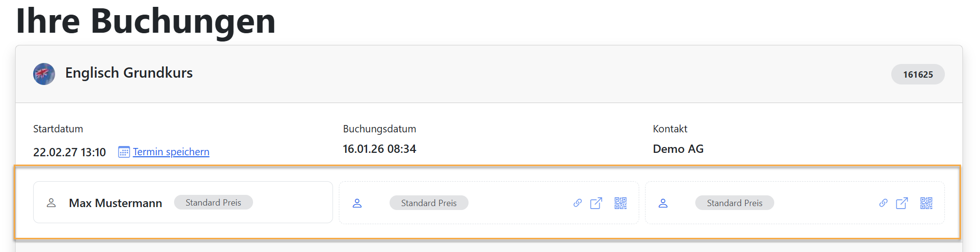This screenshot has width=980, height=252.
Task: Open the Termin speichern link
Action: [171, 152]
